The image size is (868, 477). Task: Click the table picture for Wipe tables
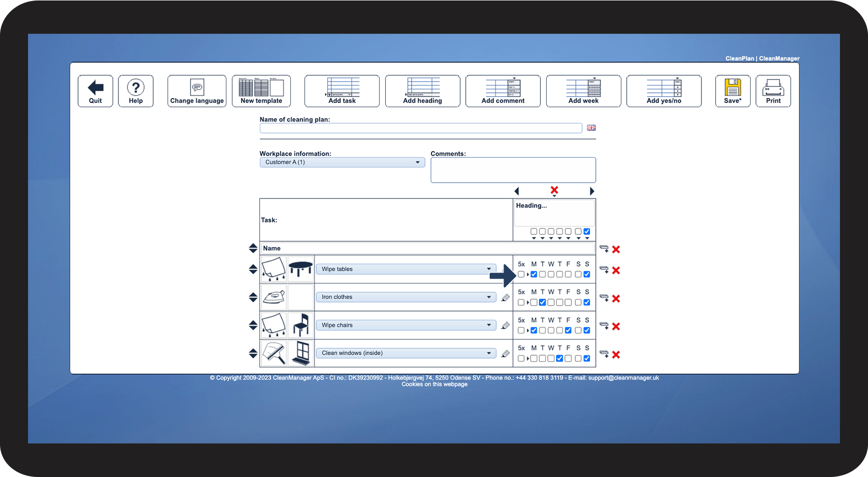(x=301, y=269)
